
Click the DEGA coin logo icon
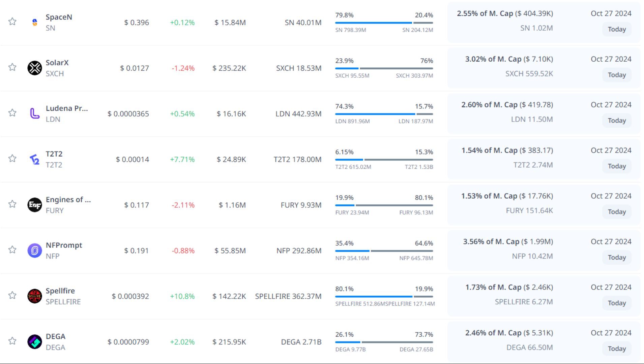coord(34,342)
